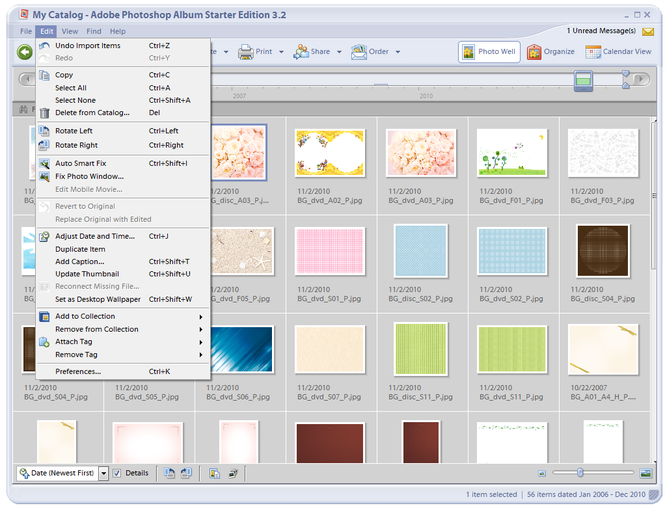Click the smallest thumbnail size icon
Image resolution: width=665 pixels, height=508 pixels.
pyautogui.click(x=542, y=473)
